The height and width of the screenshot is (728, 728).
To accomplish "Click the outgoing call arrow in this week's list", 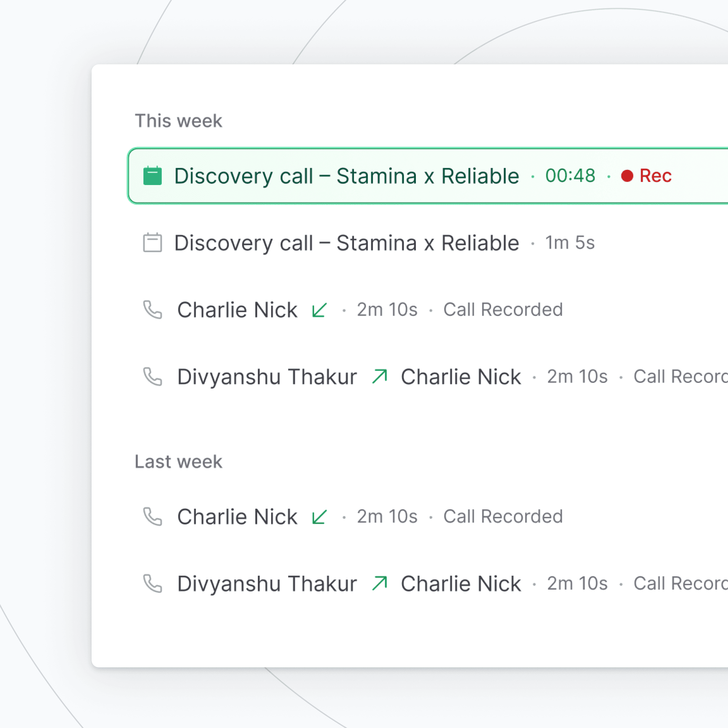I will click(x=379, y=376).
